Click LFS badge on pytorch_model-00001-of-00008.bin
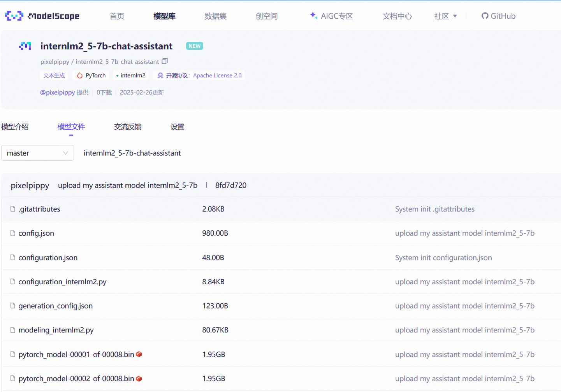 click(x=139, y=354)
